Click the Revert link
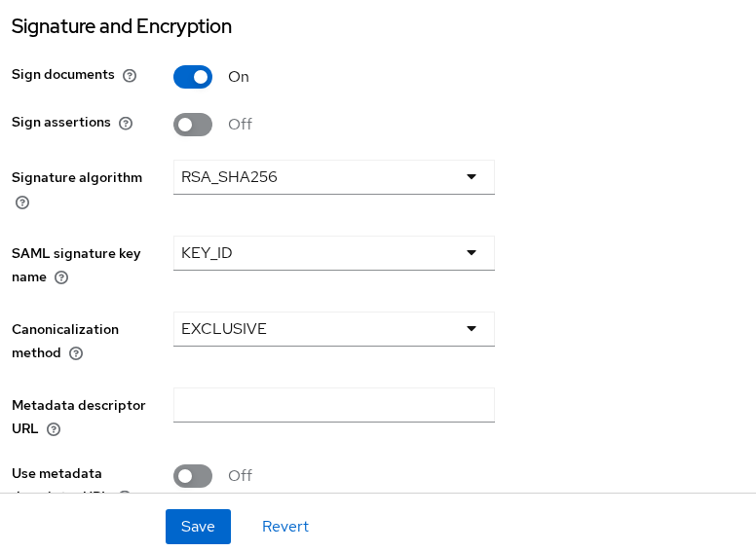The image size is (756, 552). pos(285,527)
